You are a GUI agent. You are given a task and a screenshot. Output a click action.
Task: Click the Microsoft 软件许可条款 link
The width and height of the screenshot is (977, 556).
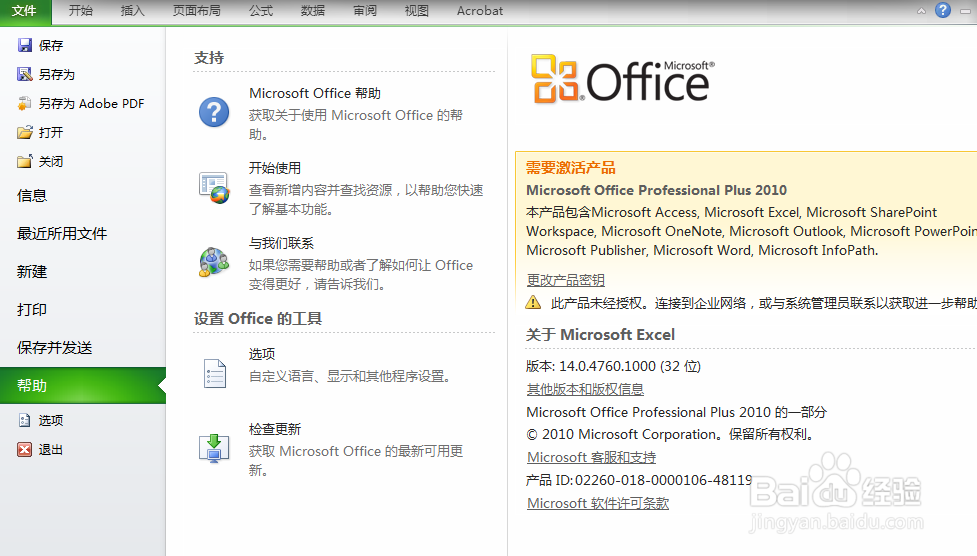(x=598, y=503)
